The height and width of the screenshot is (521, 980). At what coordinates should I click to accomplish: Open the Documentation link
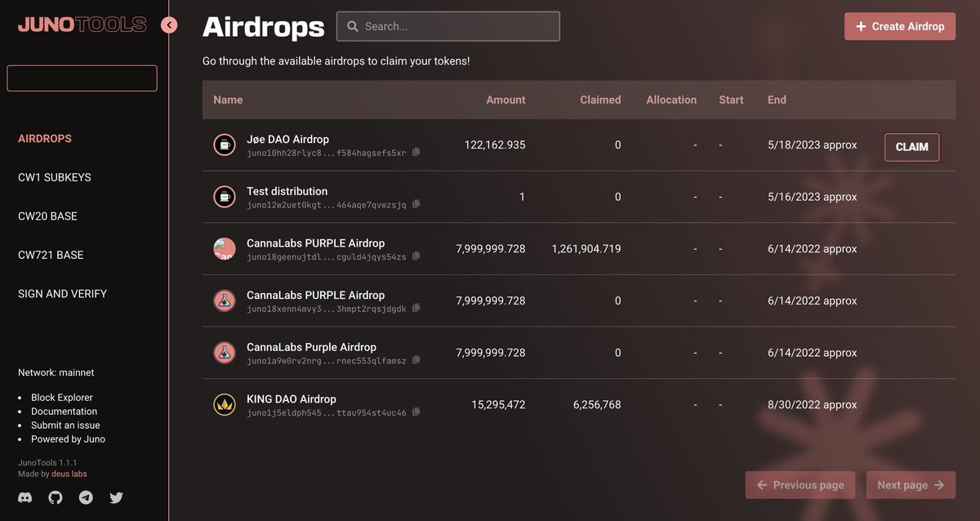tap(65, 412)
